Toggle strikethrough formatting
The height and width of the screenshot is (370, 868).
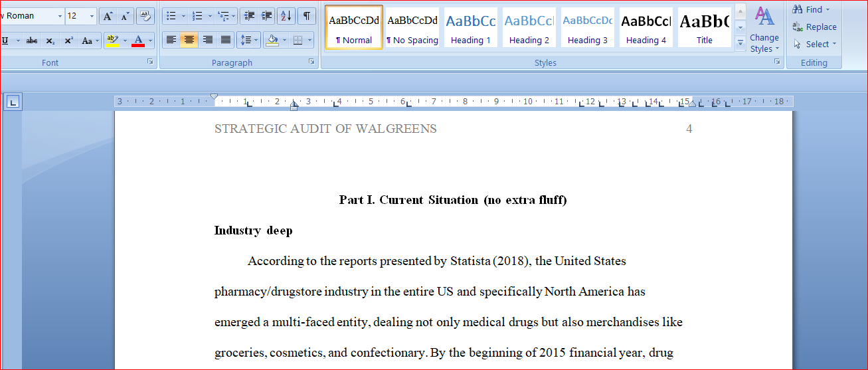pos(32,41)
